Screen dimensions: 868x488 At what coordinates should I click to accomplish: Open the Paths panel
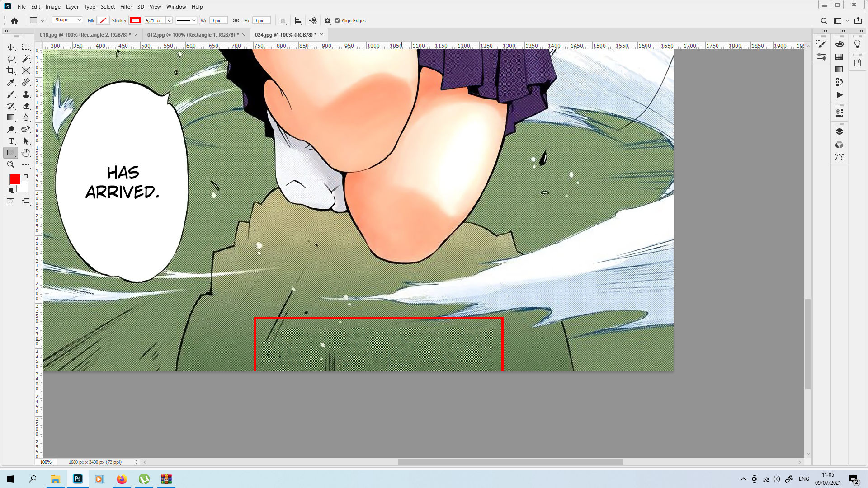pos(840,157)
